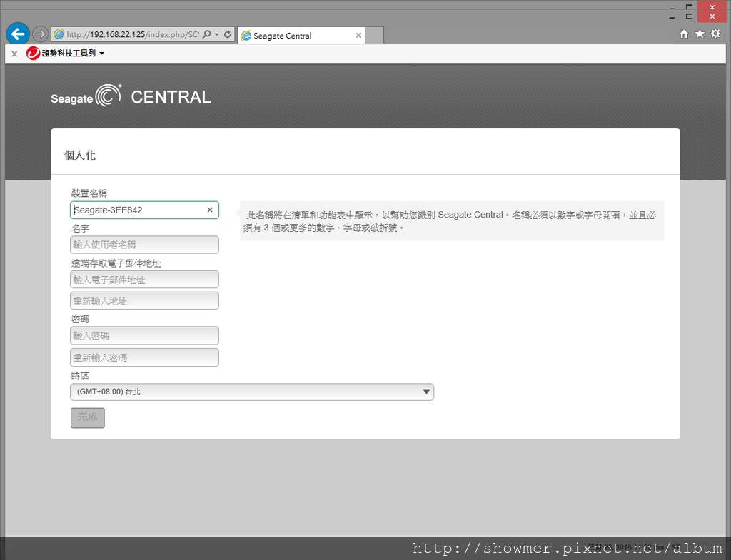731x560 pixels.
Task: Refresh the page with reload icon
Action: pyautogui.click(x=228, y=34)
